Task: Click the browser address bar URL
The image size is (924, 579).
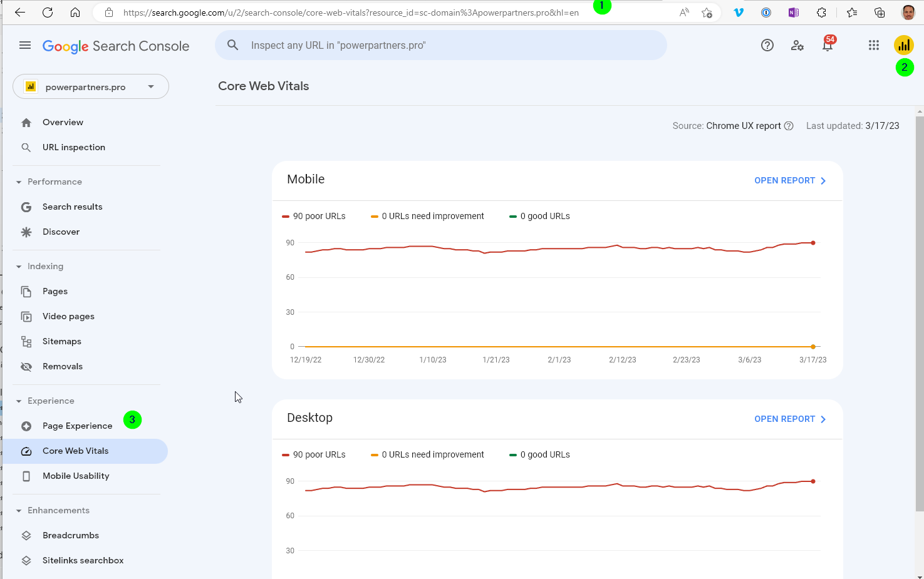Action: (x=351, y=13)
